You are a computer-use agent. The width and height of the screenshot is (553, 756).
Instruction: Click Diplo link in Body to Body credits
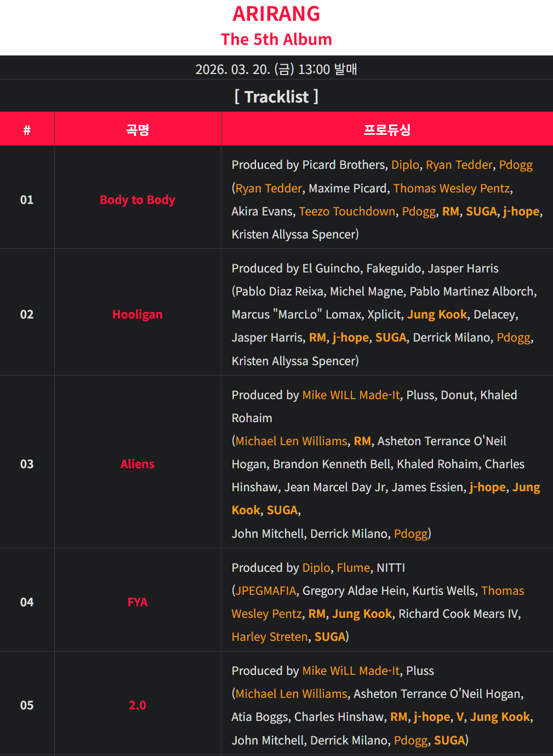click(x=405, y=165)
